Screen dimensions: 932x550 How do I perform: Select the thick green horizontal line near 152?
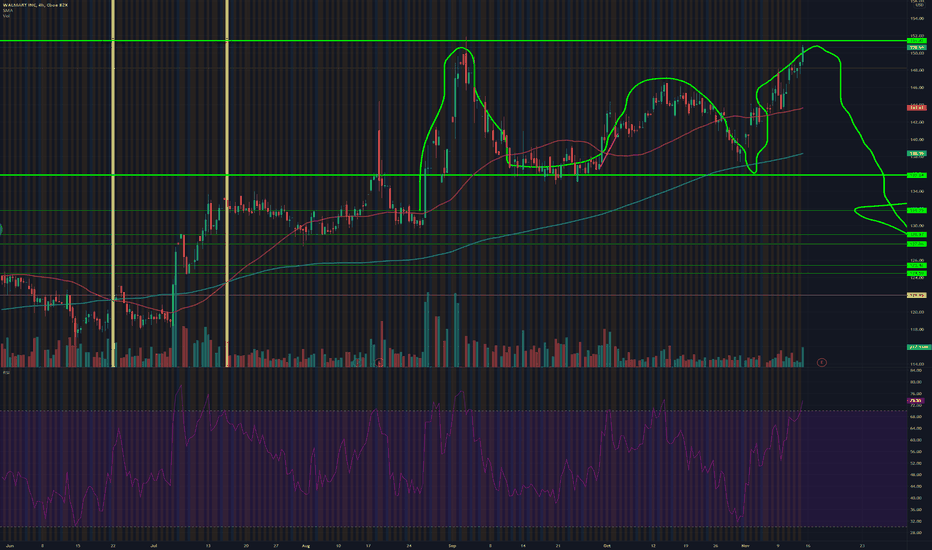[452, 40]
